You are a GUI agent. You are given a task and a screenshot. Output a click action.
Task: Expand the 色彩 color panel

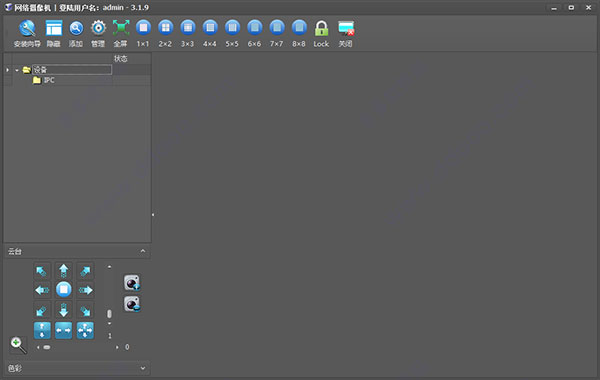pyautogui.click(x=143, y=368)
